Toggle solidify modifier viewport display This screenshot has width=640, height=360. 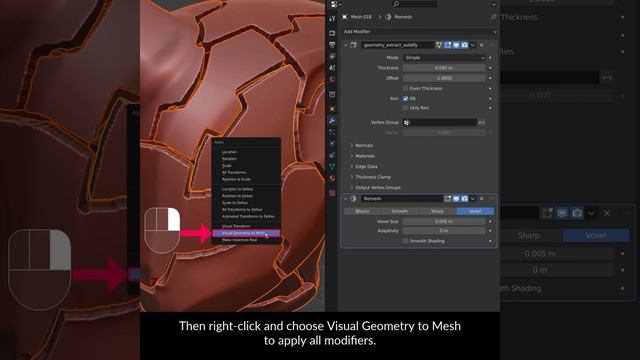click(456, 45)
